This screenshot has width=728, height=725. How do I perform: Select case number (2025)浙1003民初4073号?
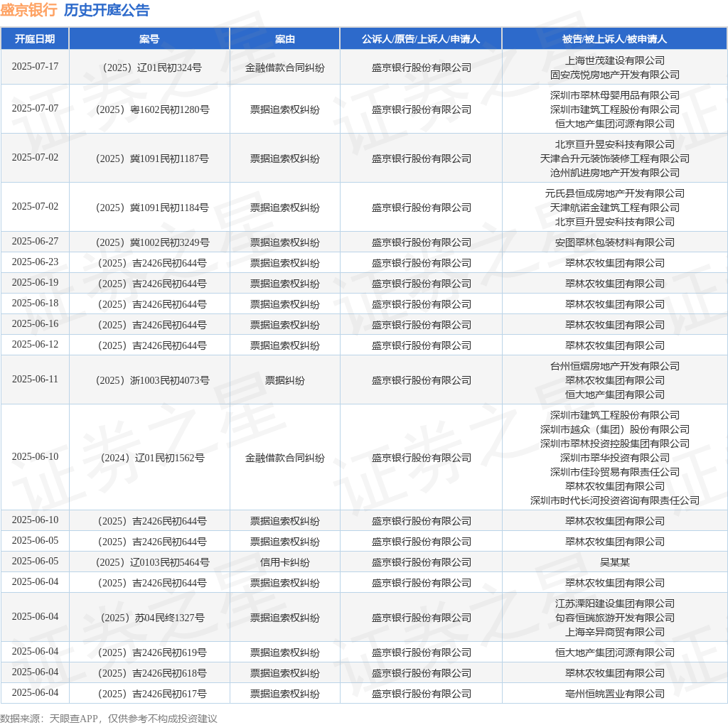pos(152,380)
